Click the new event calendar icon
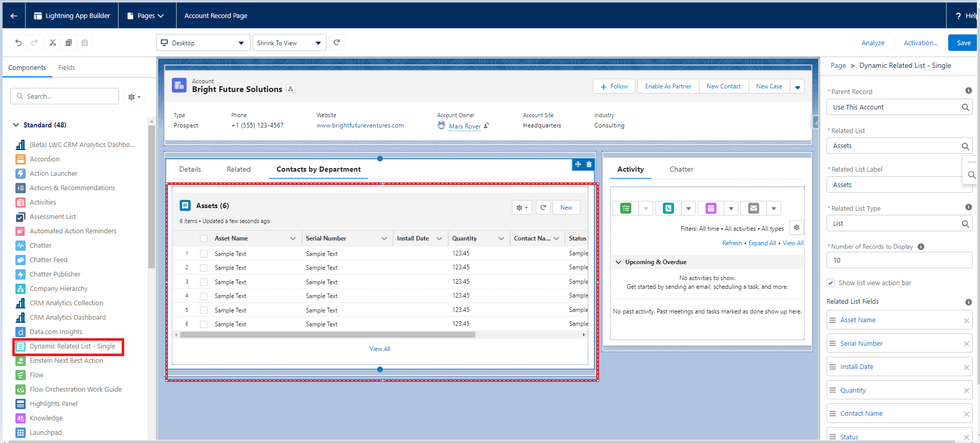Screen dimensions: 980x443 (711, 208)
